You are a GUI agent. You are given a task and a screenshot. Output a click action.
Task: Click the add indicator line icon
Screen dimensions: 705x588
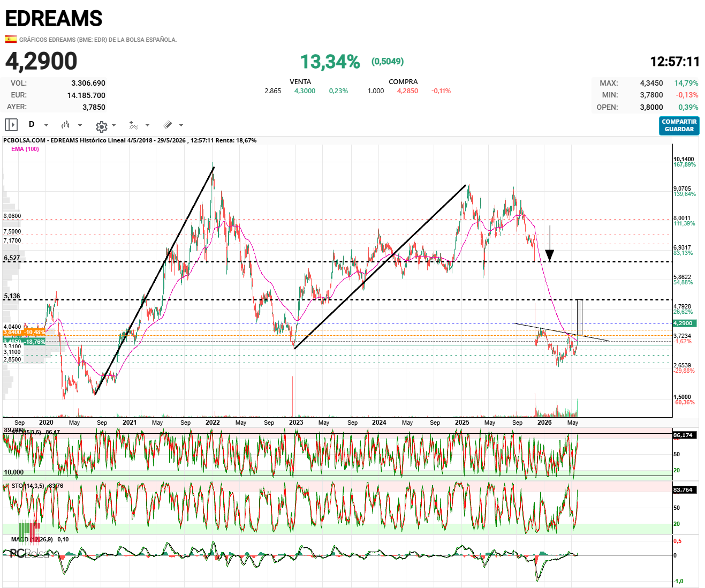pos(134,125)
